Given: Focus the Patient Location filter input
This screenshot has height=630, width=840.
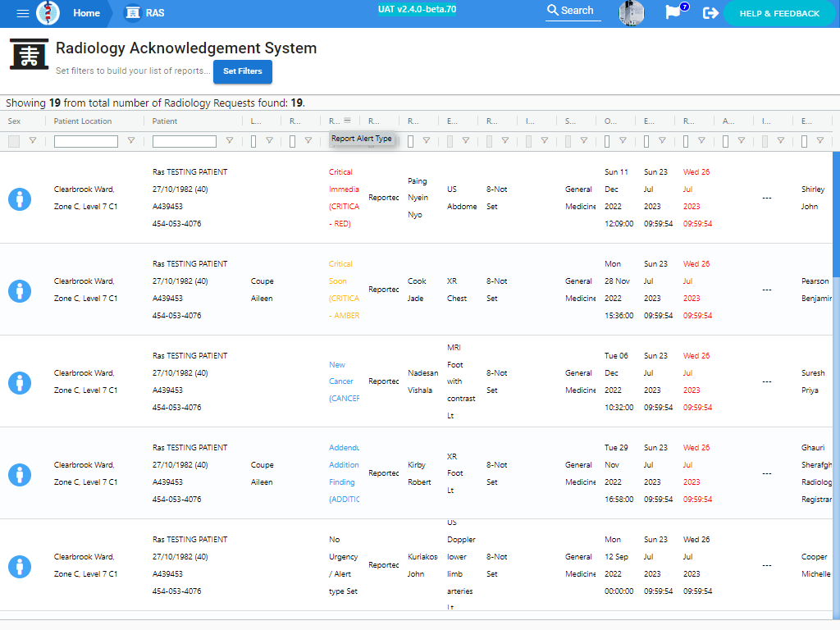Looking at the screenshot, I should point(85,141).
